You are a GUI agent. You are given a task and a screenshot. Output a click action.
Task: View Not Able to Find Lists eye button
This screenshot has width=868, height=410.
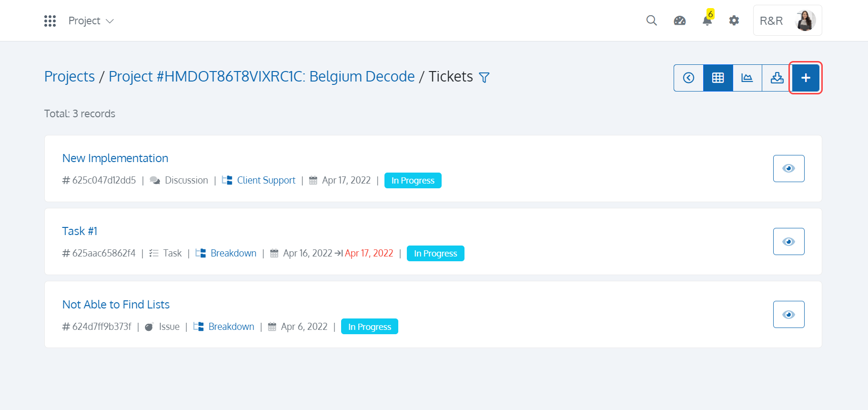pos(789,315)
